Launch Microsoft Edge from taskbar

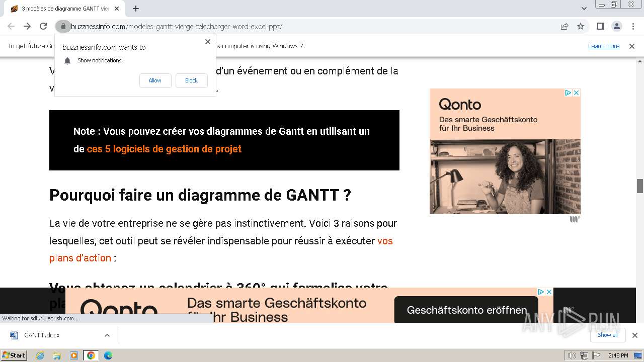pos(108,355)
